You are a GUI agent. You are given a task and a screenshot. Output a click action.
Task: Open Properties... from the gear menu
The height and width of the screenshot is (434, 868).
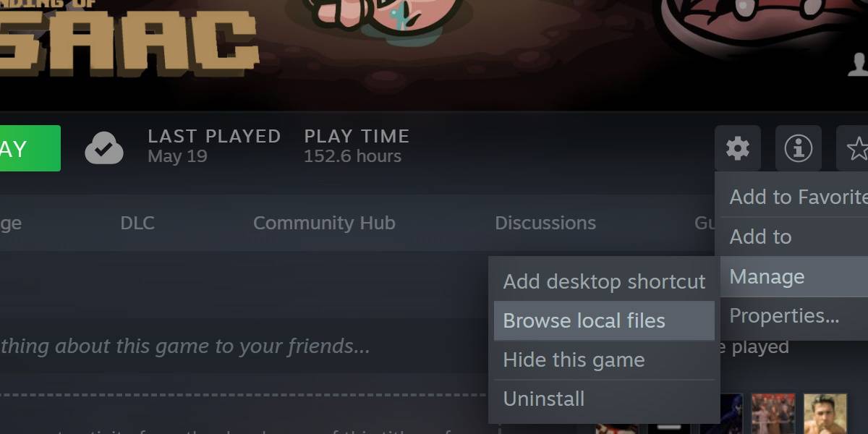[x=795, y=315]
